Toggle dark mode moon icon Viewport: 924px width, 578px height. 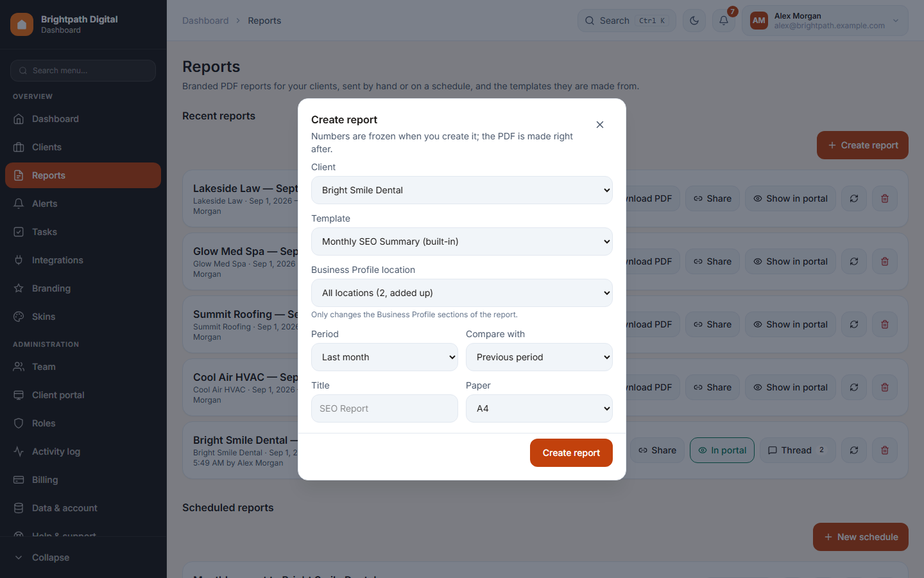[x=694, y=21]
